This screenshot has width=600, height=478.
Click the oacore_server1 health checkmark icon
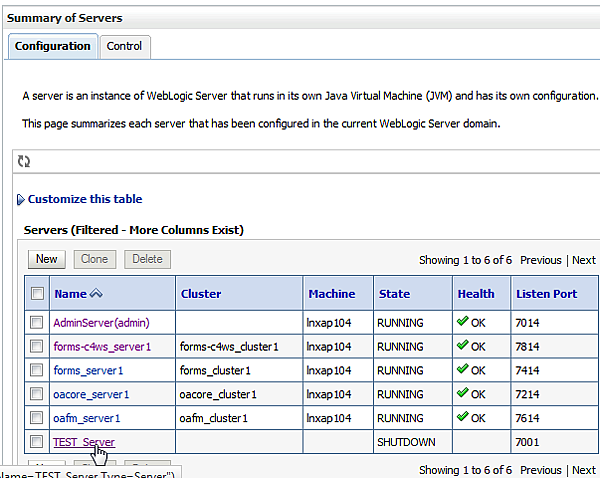coord(463,392)
